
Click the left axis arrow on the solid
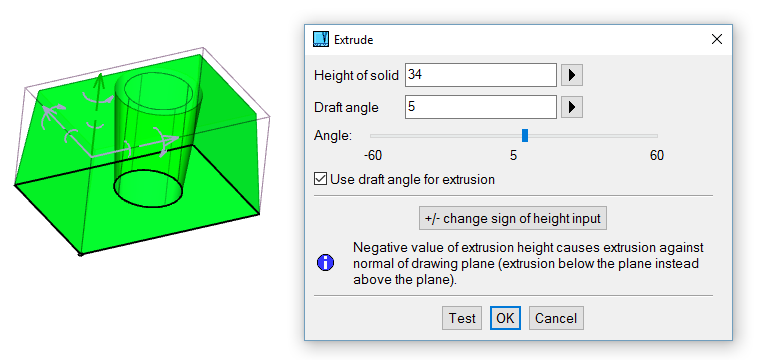click(x=47, y=115)
